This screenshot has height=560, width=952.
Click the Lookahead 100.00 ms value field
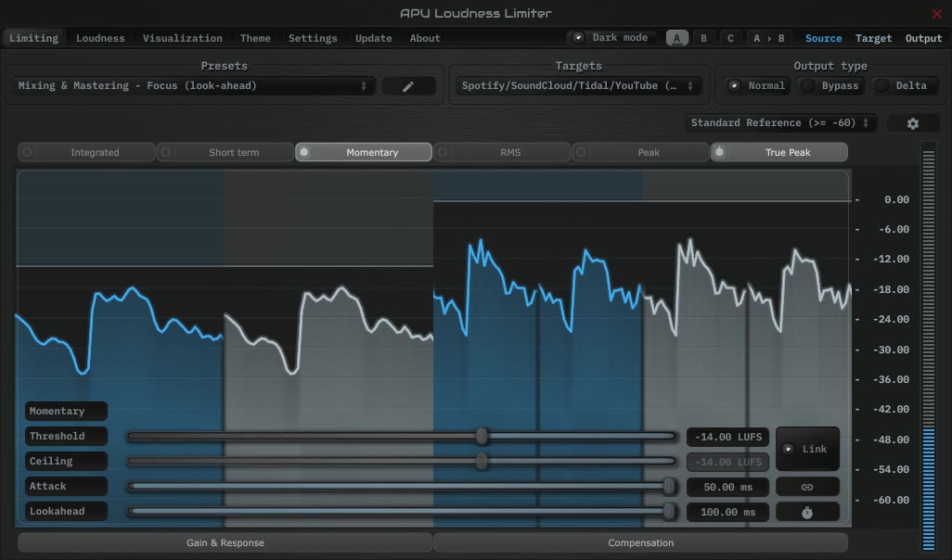tap(727, 512)
